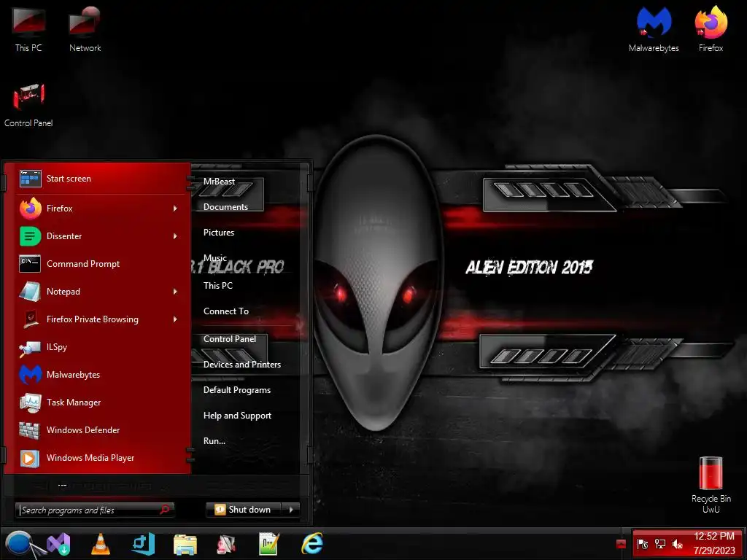Viewport: 747px width, 560px height.
Task: Select the Recycle Bin UwU icon
Action: [x=711, y=485]
